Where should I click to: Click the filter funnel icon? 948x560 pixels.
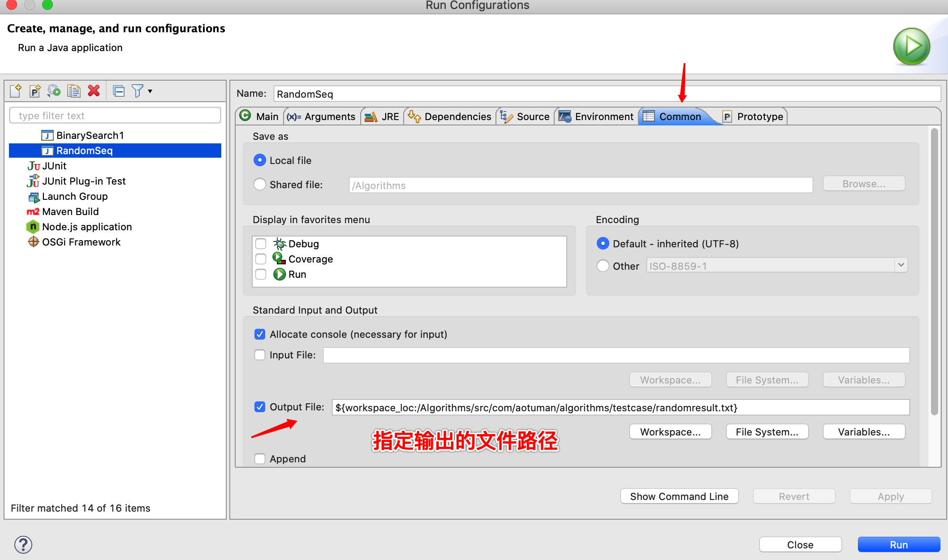tap(138, 91)
